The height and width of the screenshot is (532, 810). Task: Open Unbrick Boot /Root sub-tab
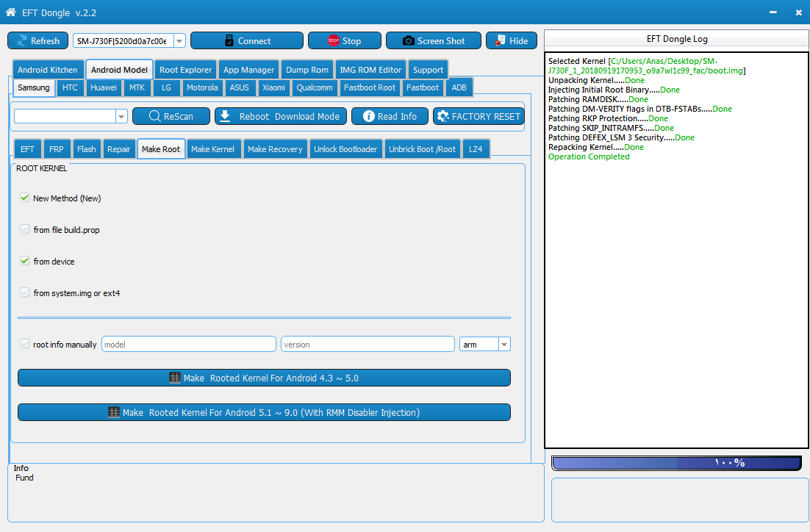click(422, 148)
